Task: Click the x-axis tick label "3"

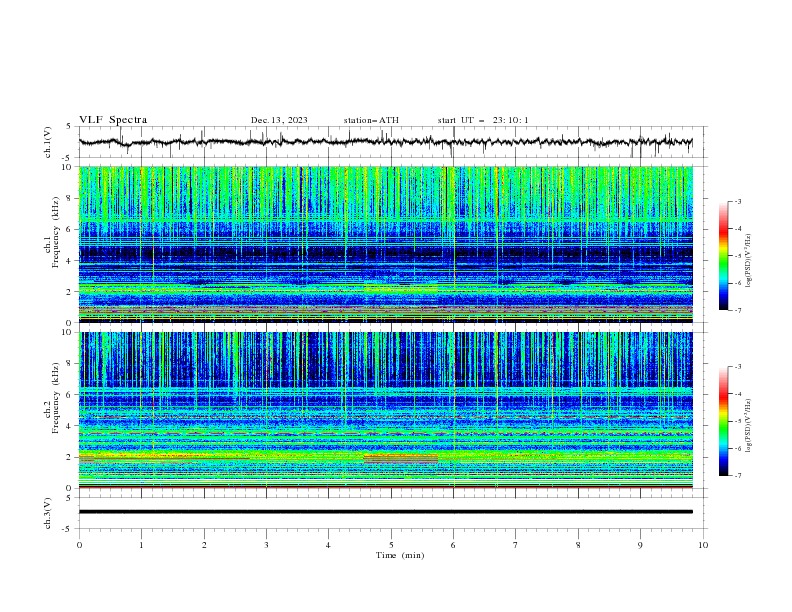Action: 266,545
